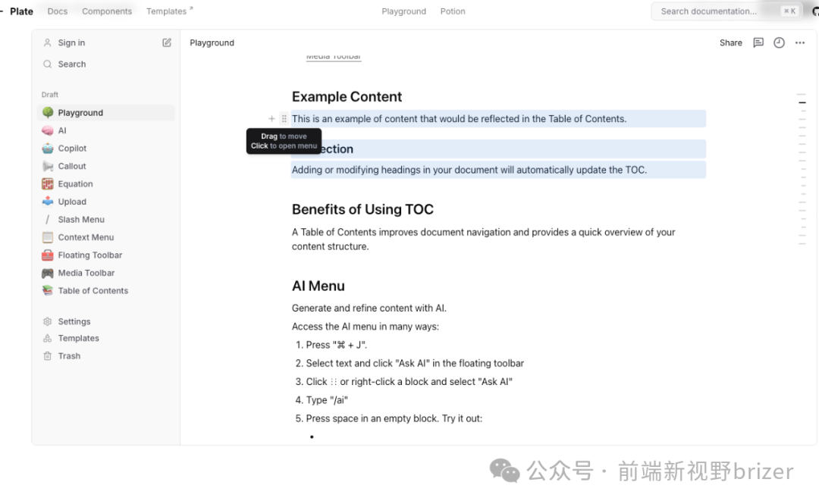This screenshot has height=504, width=819.
Task: Open the comments icon beside Share
Action: pos(758,43)
